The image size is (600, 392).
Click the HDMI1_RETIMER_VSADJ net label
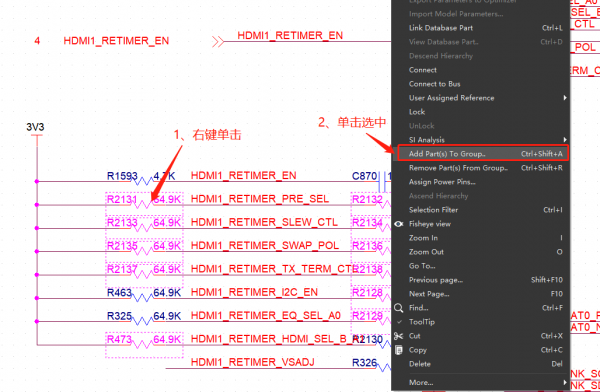pos(253,362)
